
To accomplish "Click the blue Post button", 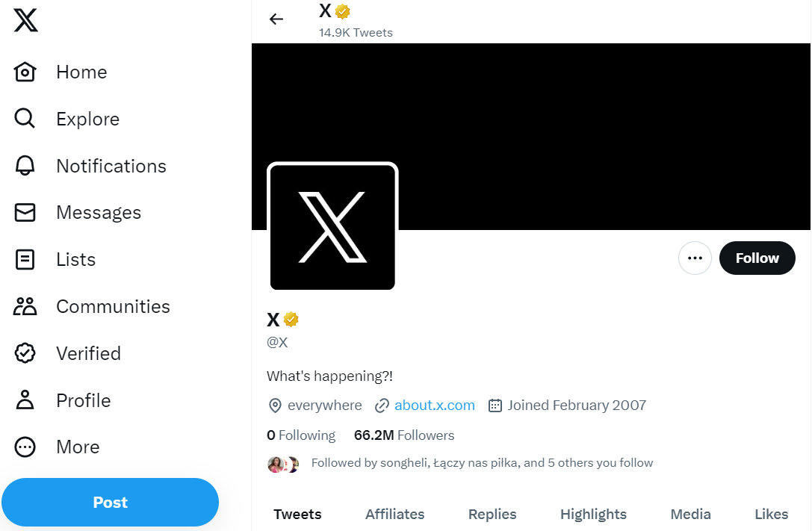I will click(x=111, y=502).
